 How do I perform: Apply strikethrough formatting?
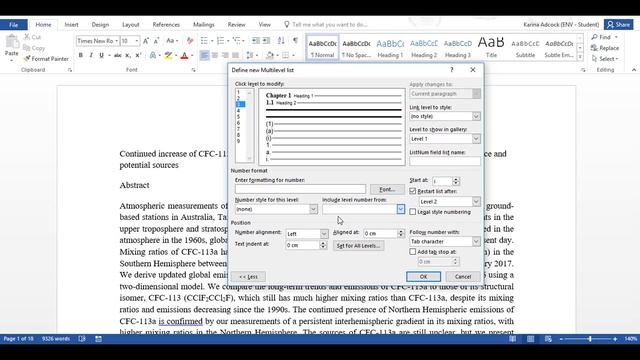point(118,55)
